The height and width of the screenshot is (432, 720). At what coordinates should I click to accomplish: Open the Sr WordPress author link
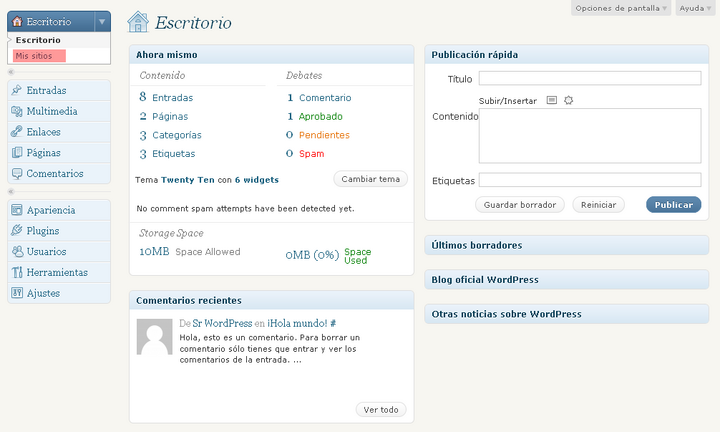pos(222,323)
